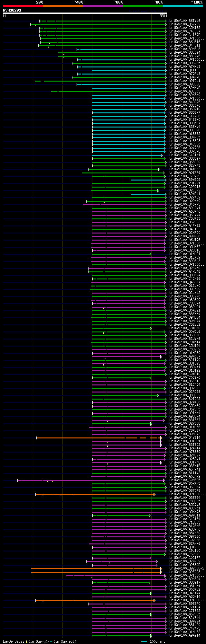Select label UniRef100_A6VH65

[185, 614]
